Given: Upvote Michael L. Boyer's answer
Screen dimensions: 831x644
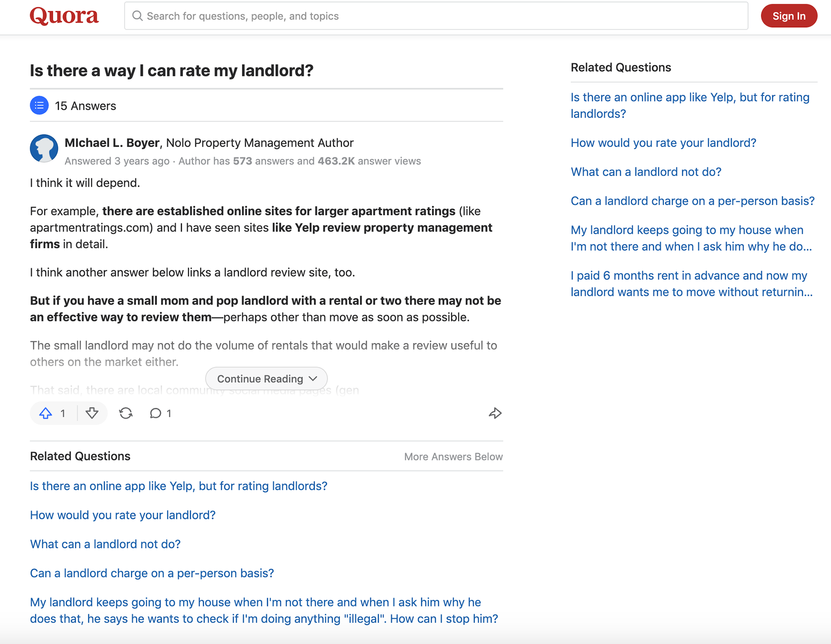Looking at the screenshot, I should (52, 413).
